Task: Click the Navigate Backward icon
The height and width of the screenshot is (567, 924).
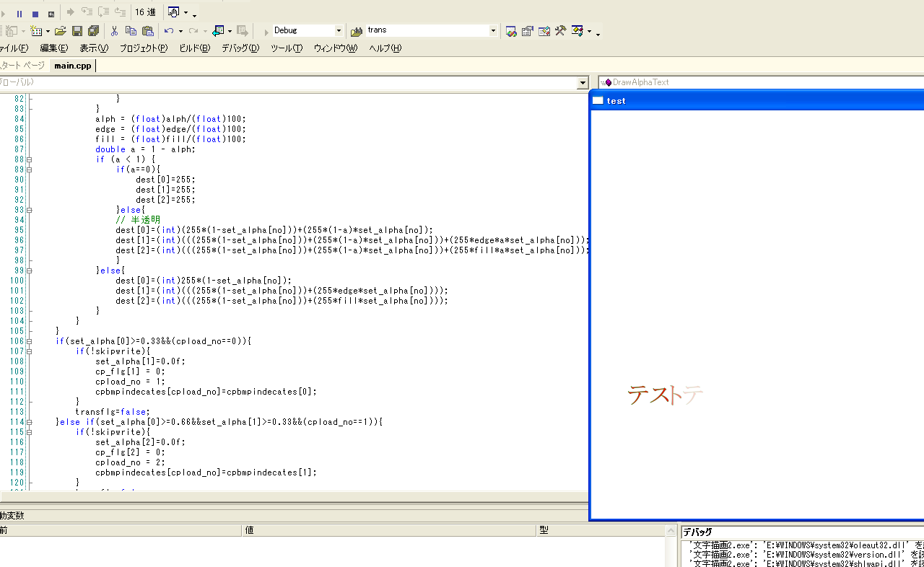Action: 218,31
